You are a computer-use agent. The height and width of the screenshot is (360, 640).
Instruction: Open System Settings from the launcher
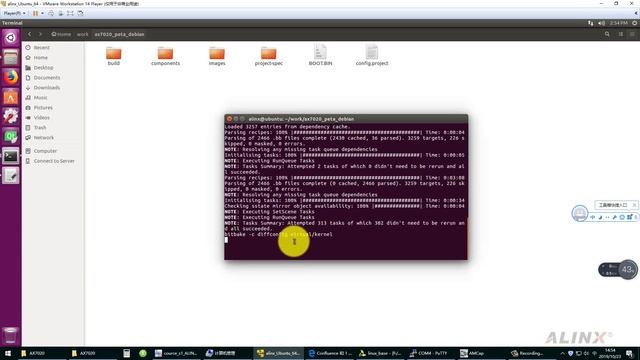(x=11, y=117)
